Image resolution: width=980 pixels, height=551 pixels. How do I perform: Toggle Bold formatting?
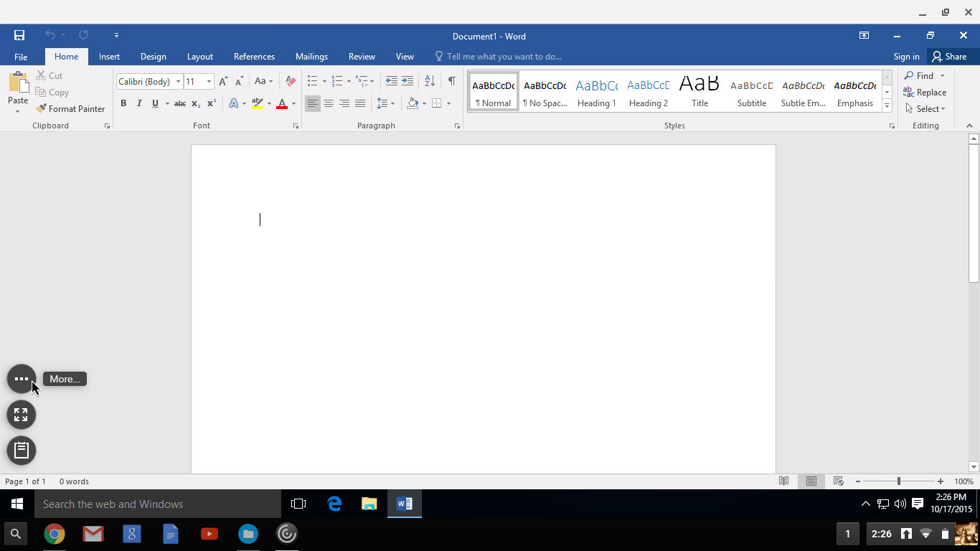click(123, 103)
